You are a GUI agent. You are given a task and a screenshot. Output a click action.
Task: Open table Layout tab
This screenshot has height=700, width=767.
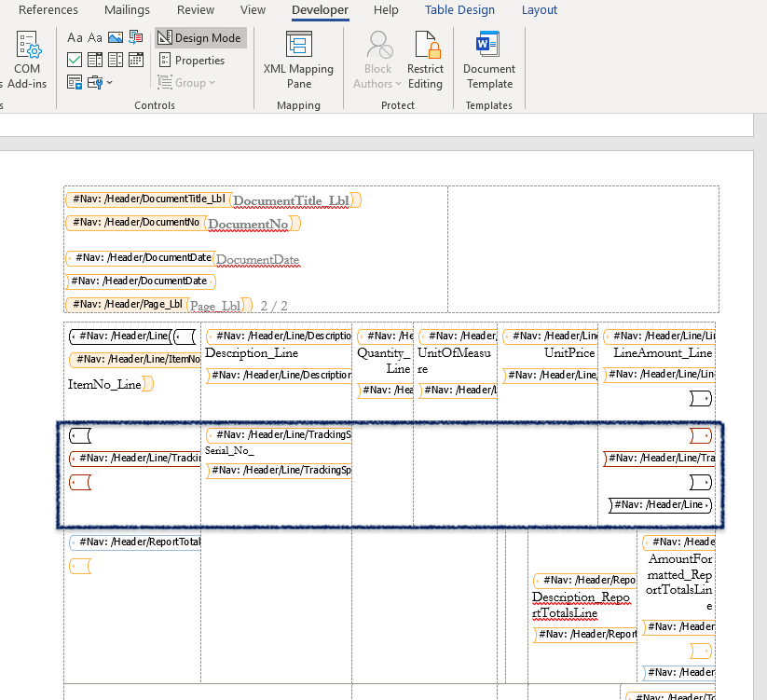click(539, 9)
